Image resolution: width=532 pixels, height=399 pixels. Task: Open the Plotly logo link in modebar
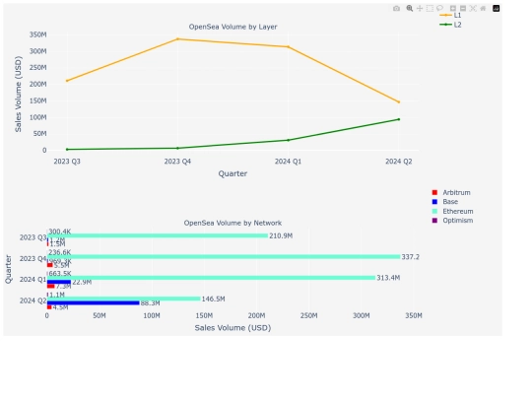[496, 8]
